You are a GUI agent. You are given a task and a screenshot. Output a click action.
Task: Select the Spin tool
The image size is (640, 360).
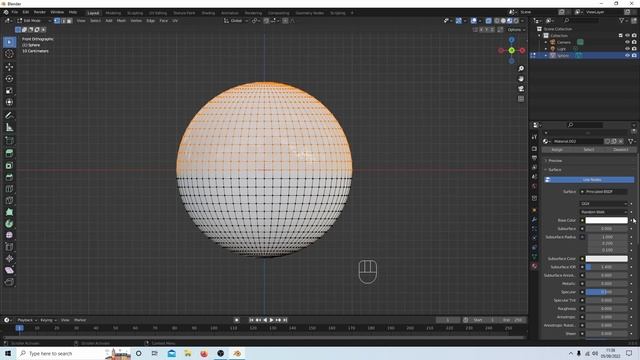point(9,224)
